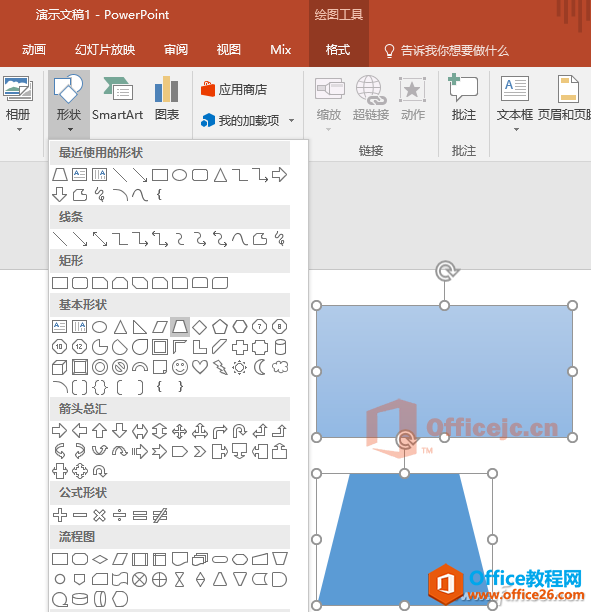The width and height of the screenshot is (591, 612).
Task: Choose the Division equation shape
Action: pos(119,515)
